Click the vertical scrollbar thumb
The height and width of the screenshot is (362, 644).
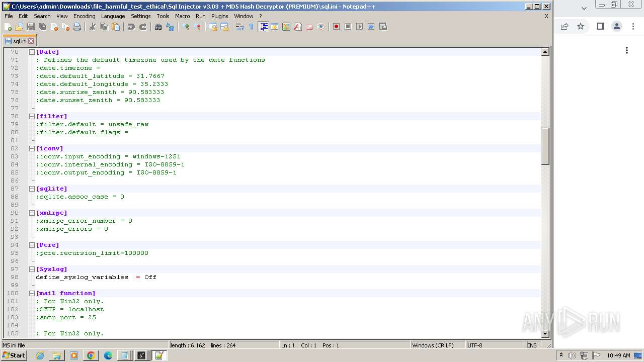click(545, 146)
